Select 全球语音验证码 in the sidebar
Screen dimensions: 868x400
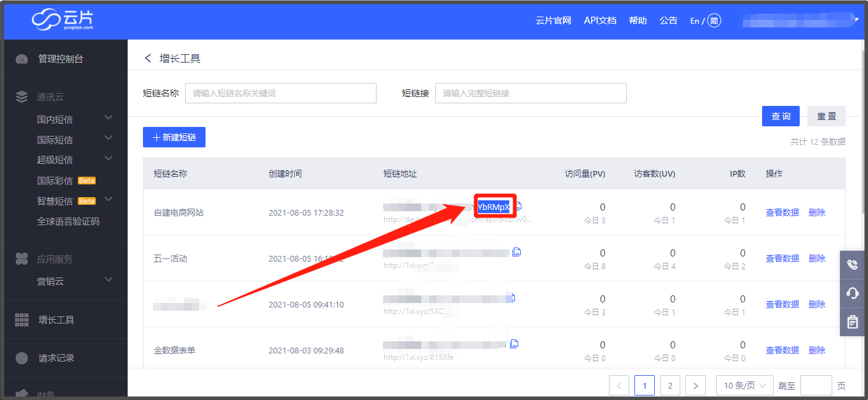[x=68, y=221]
